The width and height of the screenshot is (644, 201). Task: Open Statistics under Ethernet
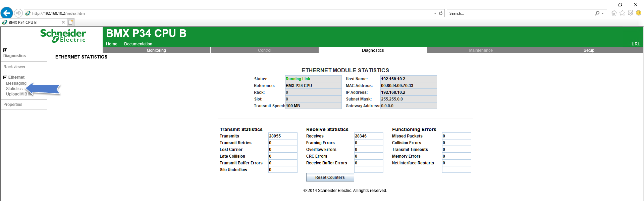pos(14,89)
